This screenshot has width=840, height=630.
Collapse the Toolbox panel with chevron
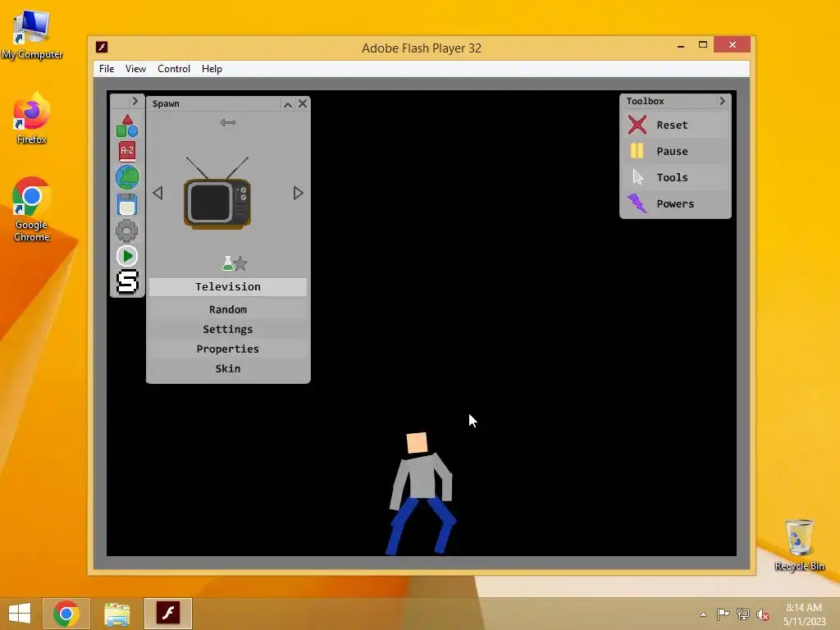pos(722,101)
